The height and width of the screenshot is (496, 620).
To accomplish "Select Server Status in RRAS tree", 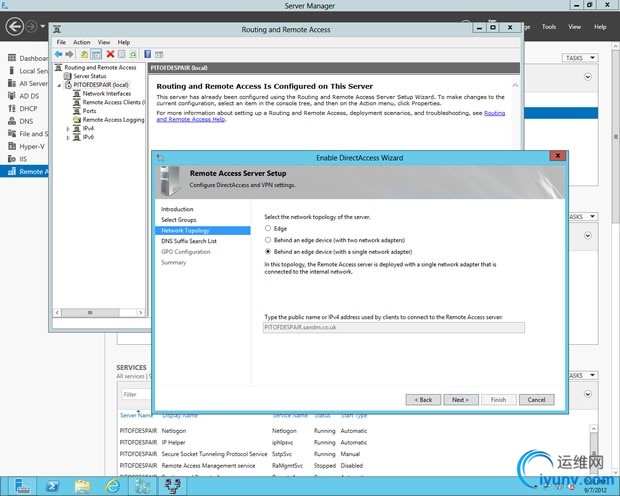I will pyautogui.click(x=90, y=76).
